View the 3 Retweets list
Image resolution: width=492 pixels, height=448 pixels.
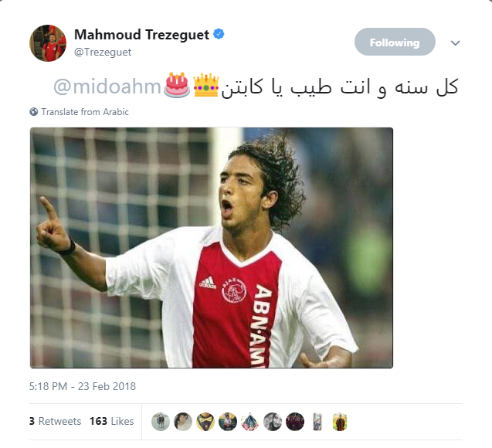tap(56, 421)
